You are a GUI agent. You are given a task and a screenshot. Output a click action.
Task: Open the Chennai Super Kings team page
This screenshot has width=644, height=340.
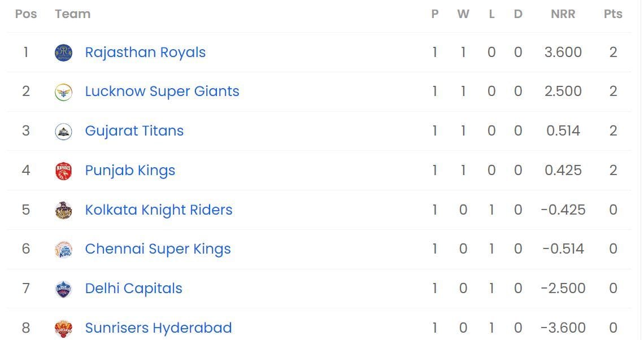coord(158,249)
